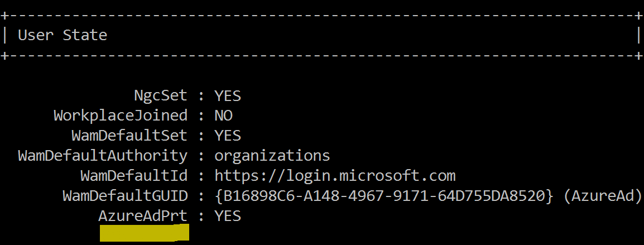Click the WamDefaultId label
This screenshot has height=245, width=644.
(134, 176)
